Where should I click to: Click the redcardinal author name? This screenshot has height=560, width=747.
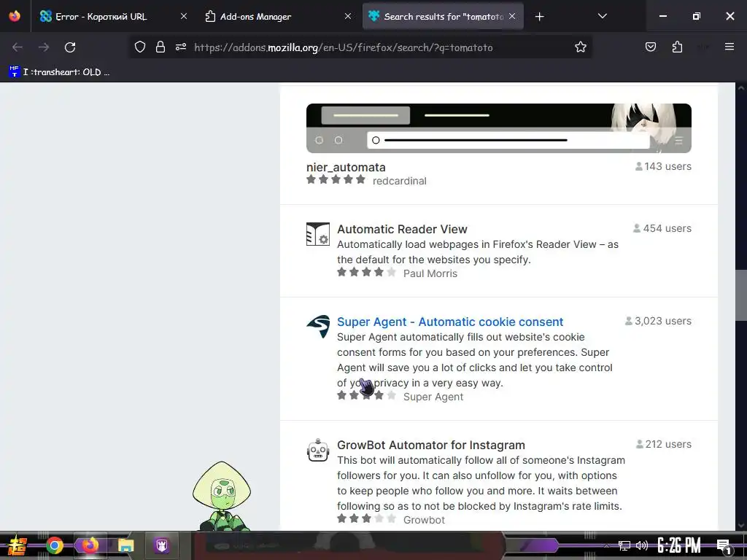(399, 181)
